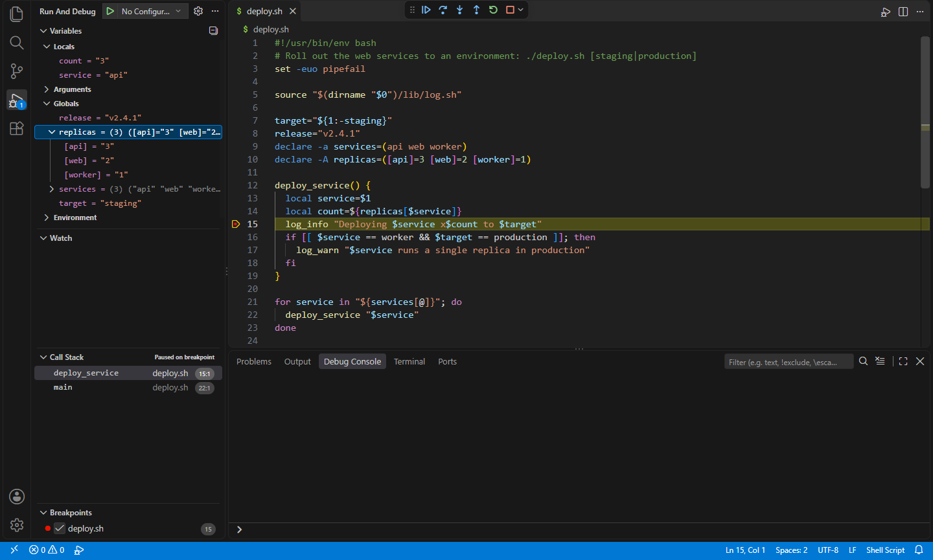
Task: Click the editor vertical scrollbar
Action: click(925, 113)
